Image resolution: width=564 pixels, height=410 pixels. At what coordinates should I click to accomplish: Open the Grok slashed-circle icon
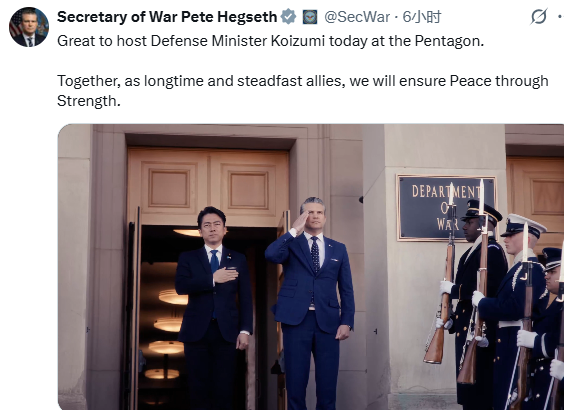tap(539, 17)
